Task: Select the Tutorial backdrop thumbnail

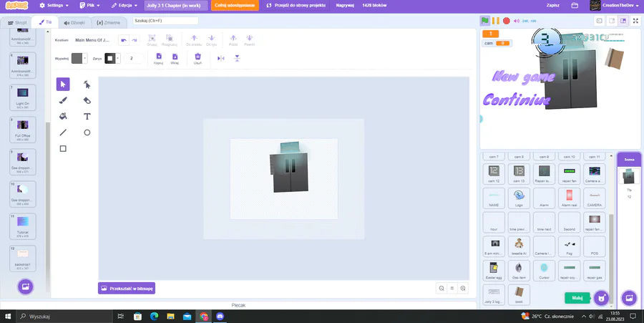Action: point(23,226)
